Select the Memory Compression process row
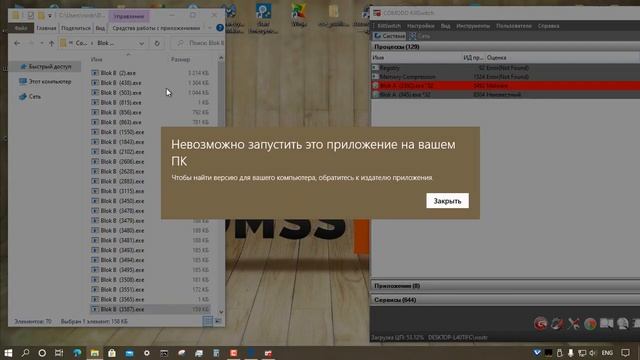Viewport: 640px width, 360px height. (505, 77)
